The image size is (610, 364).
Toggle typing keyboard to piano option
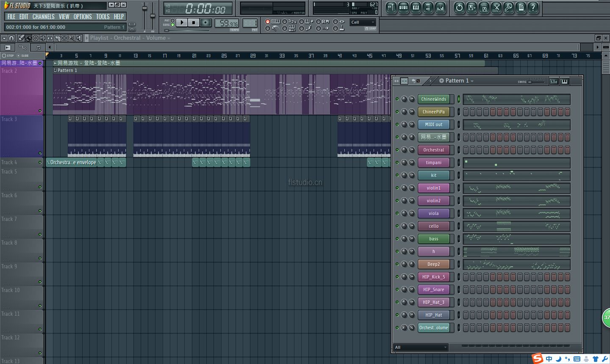[276, 22]
